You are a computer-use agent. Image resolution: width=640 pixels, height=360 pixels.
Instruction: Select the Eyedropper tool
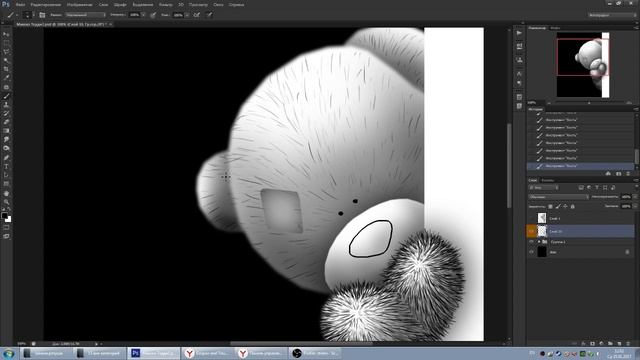6,78
